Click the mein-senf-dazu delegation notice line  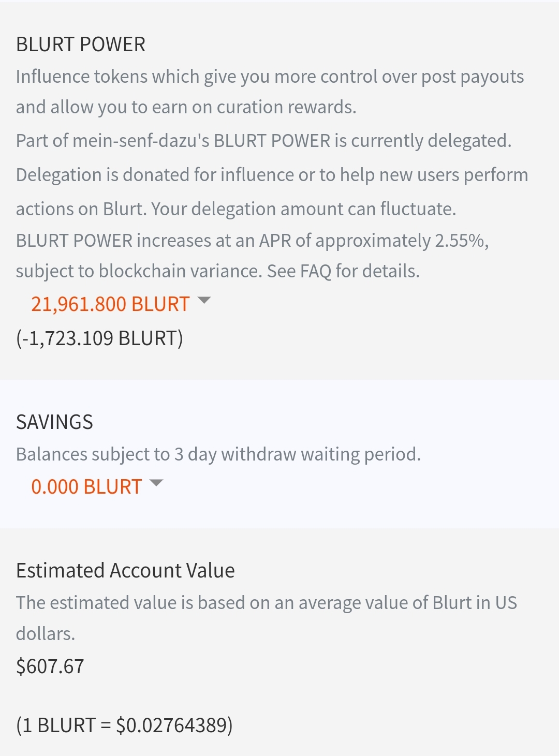click(263, 141)
